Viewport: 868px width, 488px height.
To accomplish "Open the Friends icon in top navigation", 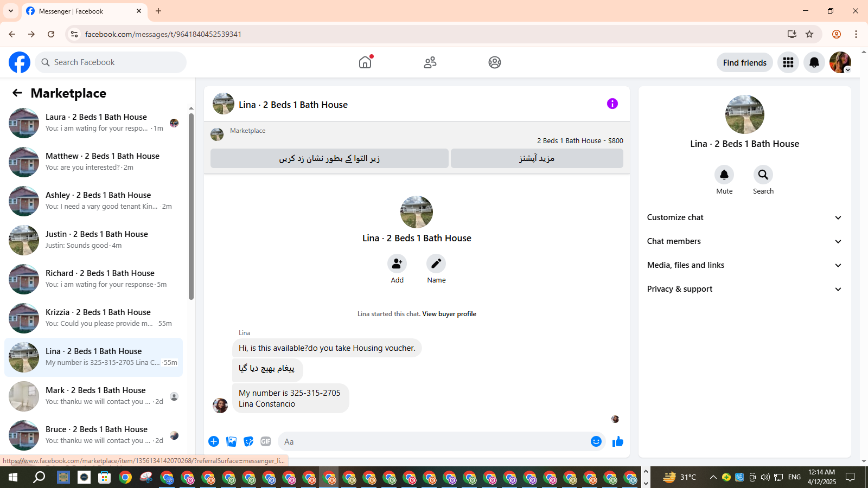I will pos(430,62).
